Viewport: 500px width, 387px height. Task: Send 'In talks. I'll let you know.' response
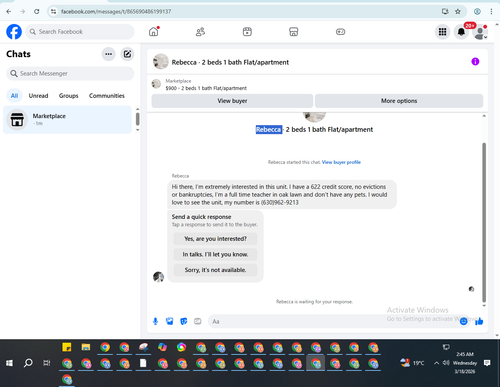click(215, 254)
